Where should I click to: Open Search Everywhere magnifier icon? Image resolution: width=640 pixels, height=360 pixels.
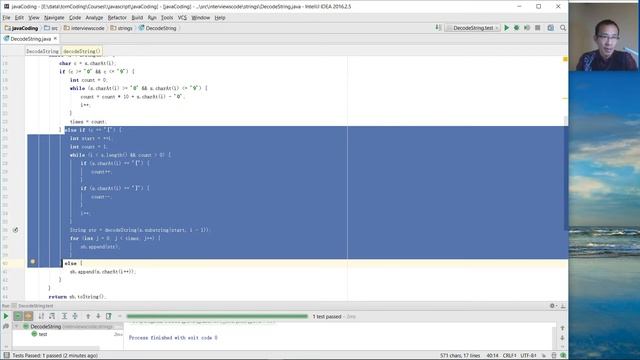pos(563,28)
